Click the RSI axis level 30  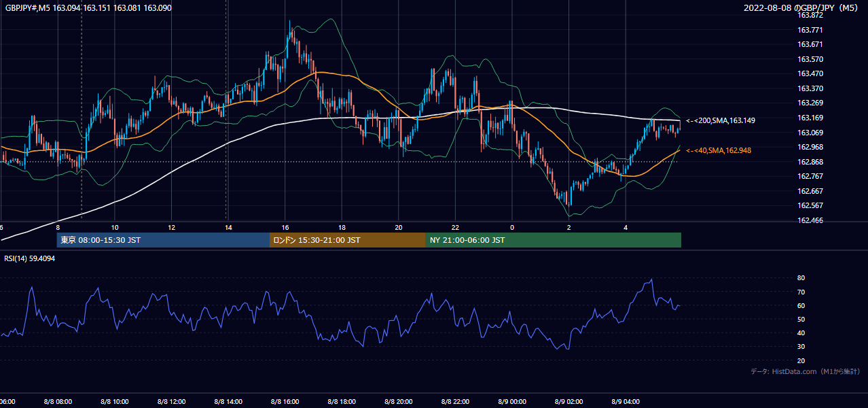(801, 347)
